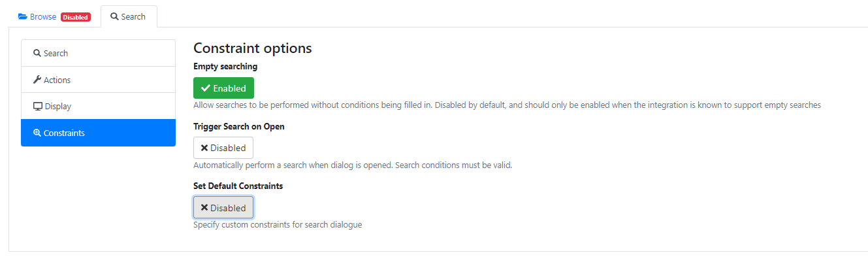Viewport: 868px width, 257px height.
Task: Toggle Trigger Search on Open Disabled button
Action: 223,148
